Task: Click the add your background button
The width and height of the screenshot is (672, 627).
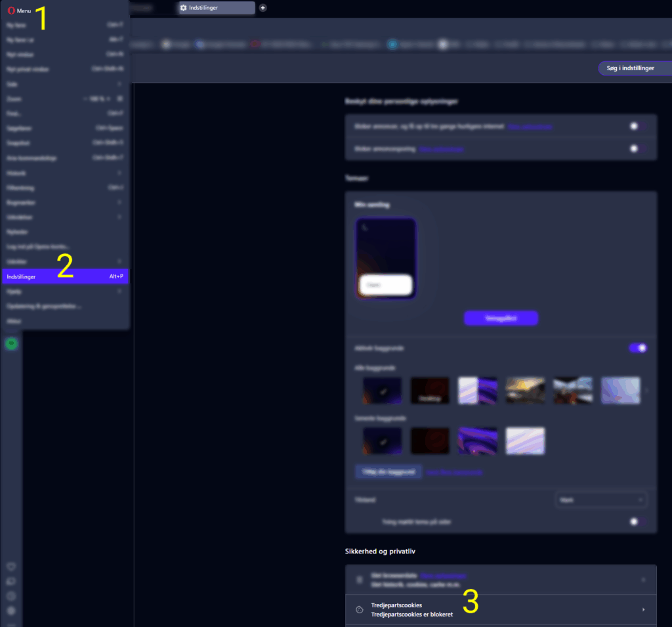Action: pyautogui.click(x=388, y=472)
